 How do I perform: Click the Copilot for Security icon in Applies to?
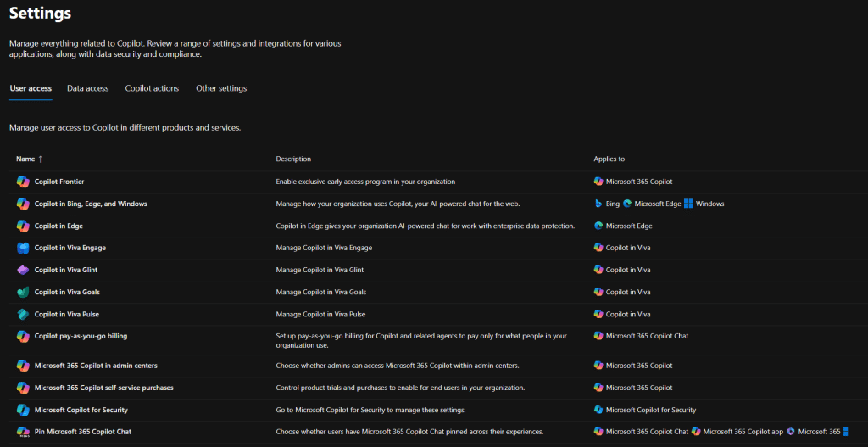tap(598, 410)
